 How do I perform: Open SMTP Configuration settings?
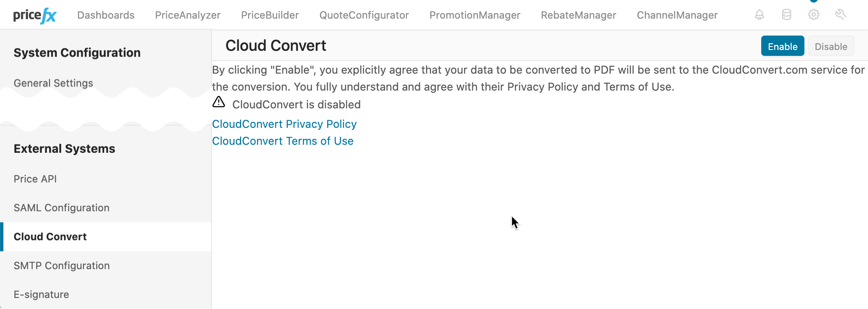[61, 265]
